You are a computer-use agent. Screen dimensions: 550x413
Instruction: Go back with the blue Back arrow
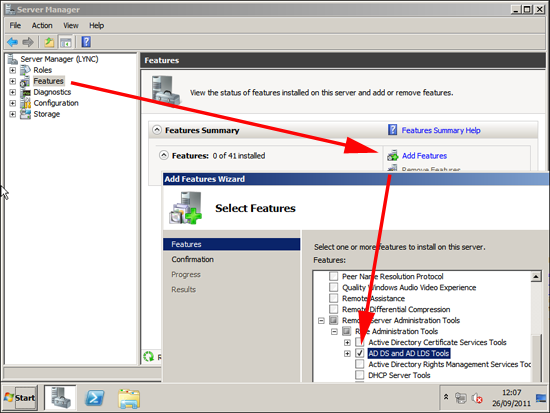tap(13, 42)
